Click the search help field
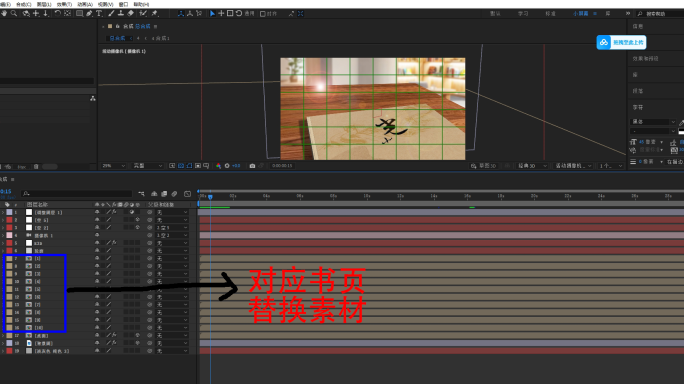 (660, 14)
